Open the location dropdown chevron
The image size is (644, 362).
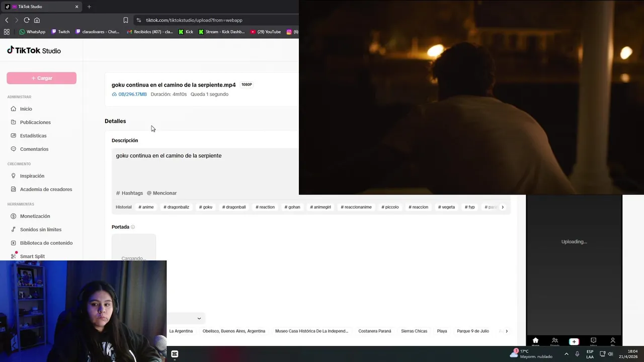click(x=199, y=318)
